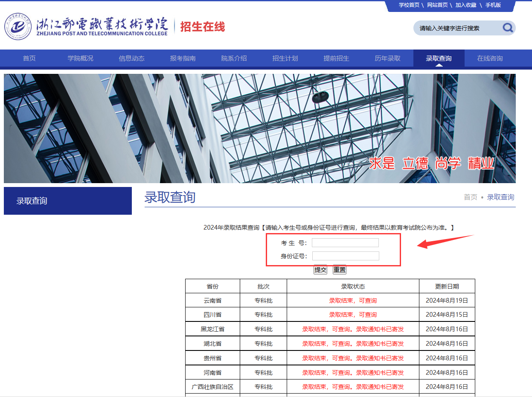The width and height of the screenshot is (532, 397).
Task: Open 历年录取 from navigation bar
Action: point(387,58)
